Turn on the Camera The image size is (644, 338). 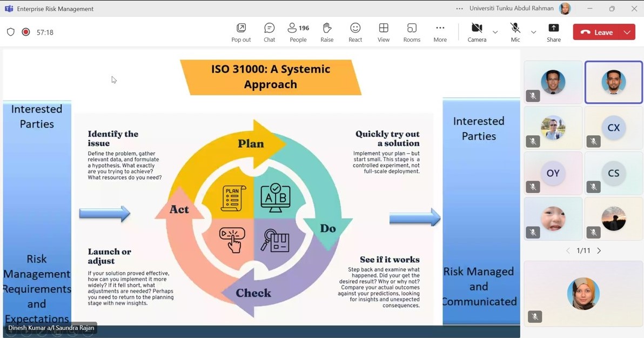coord(477,32)
